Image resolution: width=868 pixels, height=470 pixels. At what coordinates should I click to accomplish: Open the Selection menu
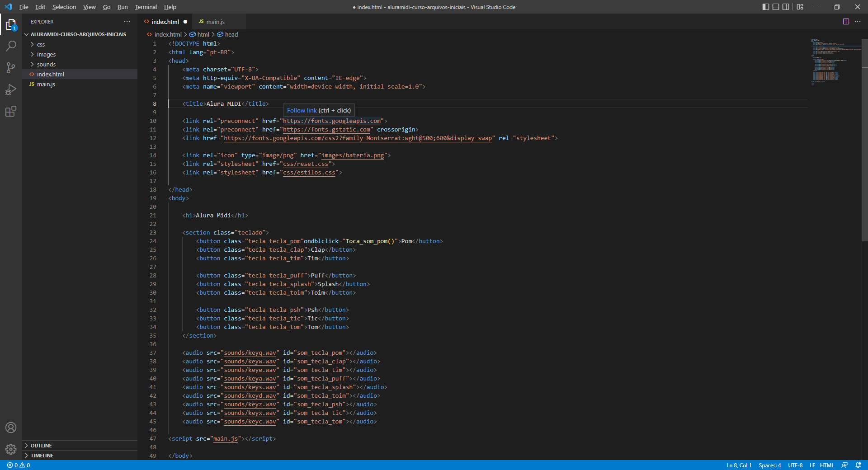64,7
